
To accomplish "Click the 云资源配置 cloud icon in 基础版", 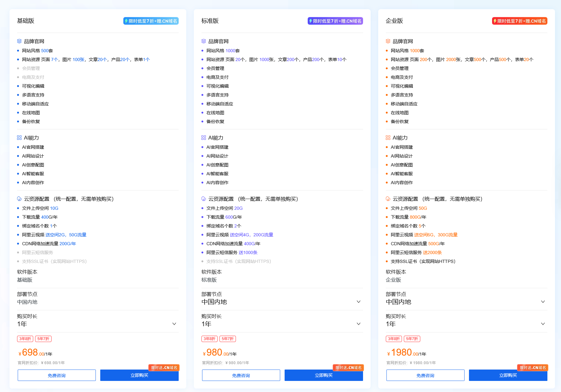I will 19,199.
